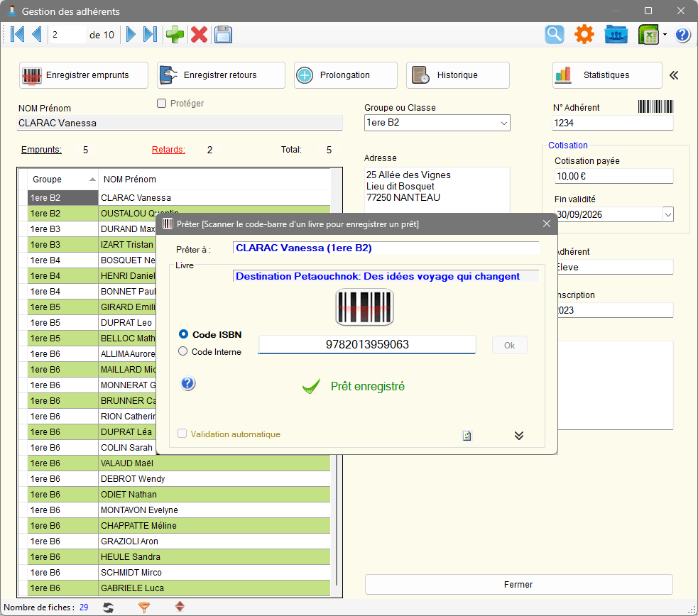This screenshot has height=616, width=698.
Task: Select row DEBROT Wendy
Action: click(x=179, y=478)
